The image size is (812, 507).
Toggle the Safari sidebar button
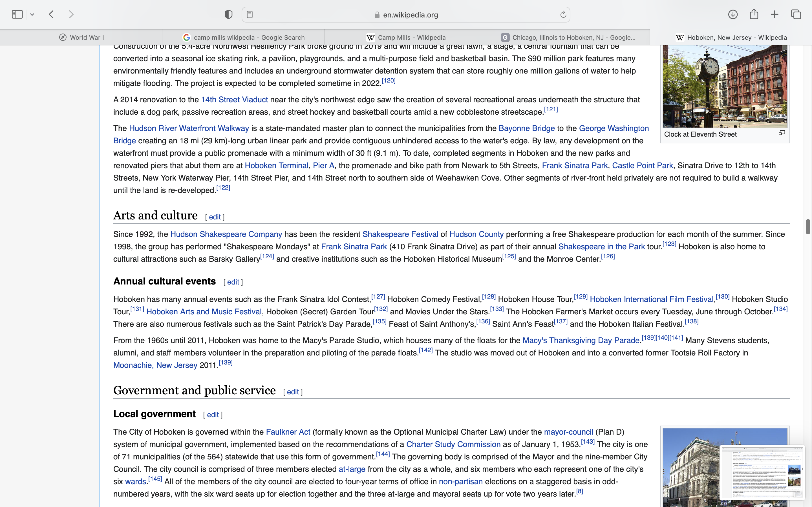click(17, 14)
